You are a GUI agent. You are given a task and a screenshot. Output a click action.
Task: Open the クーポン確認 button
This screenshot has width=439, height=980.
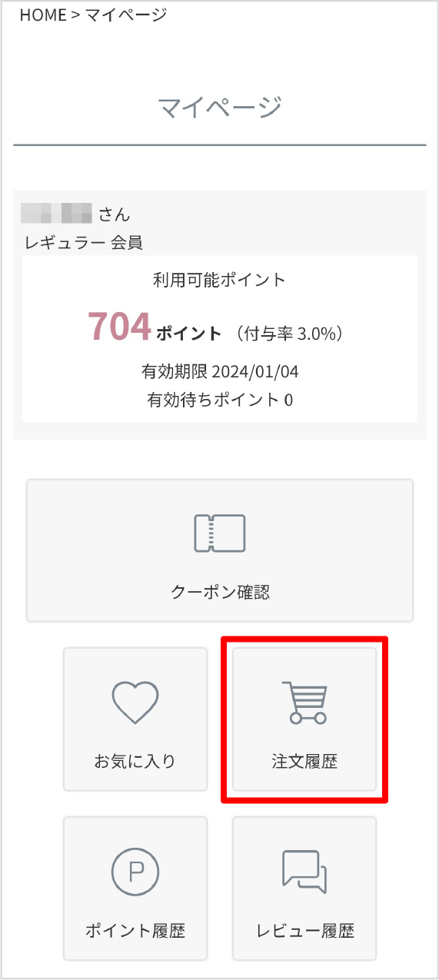(x=220, y=550)
